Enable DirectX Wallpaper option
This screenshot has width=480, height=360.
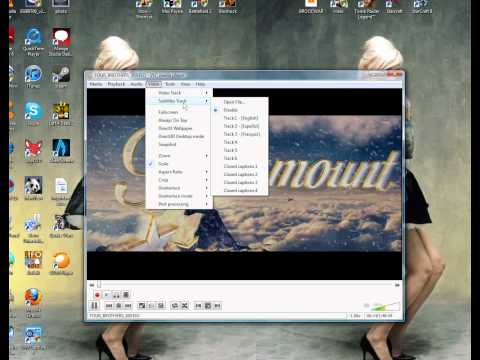[x=179, y=128]
